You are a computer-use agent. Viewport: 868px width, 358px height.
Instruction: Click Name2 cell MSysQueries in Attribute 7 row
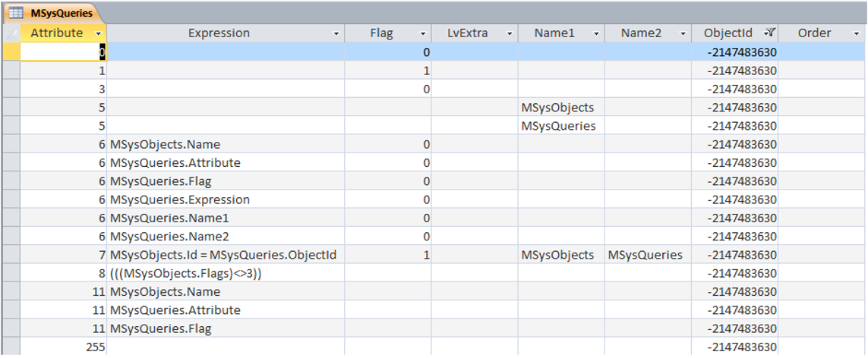point(649,256)
